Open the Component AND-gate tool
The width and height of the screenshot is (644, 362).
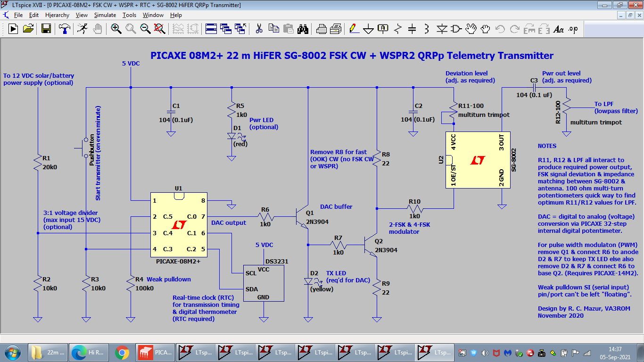click(x=456, y=29)
